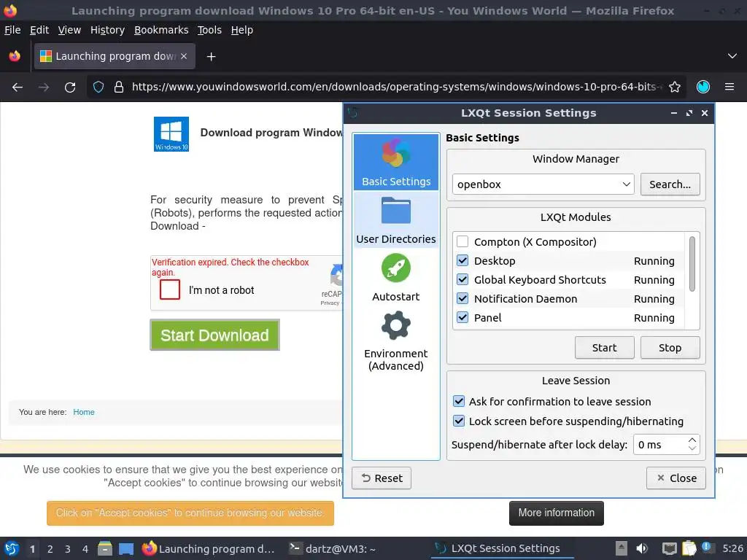This screenshot has height=560, width=747.
Task: Bookmark this page with the star icon
Action: pos(675,87)
